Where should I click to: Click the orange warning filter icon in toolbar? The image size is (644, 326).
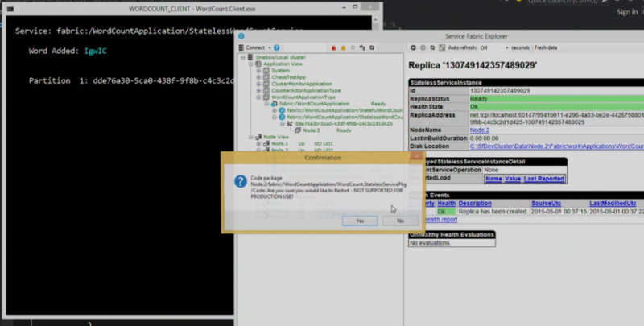coord(343,47)
